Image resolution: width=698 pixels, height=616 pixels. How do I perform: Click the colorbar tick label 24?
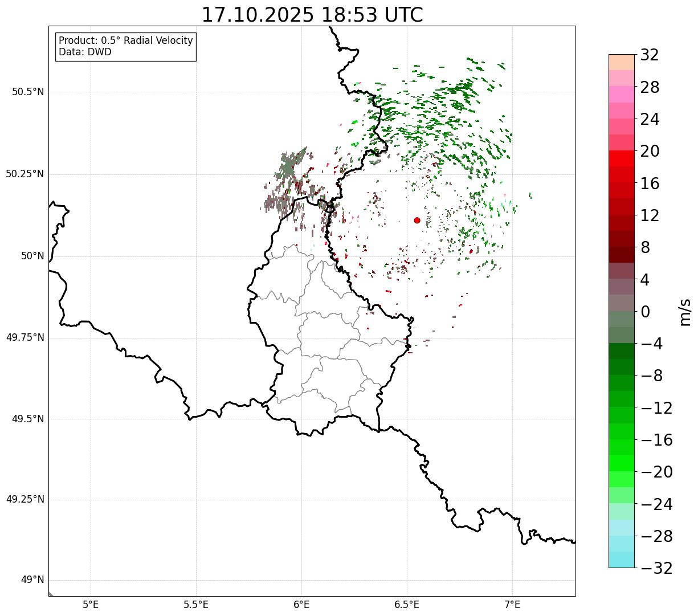[x=650, y=120]
